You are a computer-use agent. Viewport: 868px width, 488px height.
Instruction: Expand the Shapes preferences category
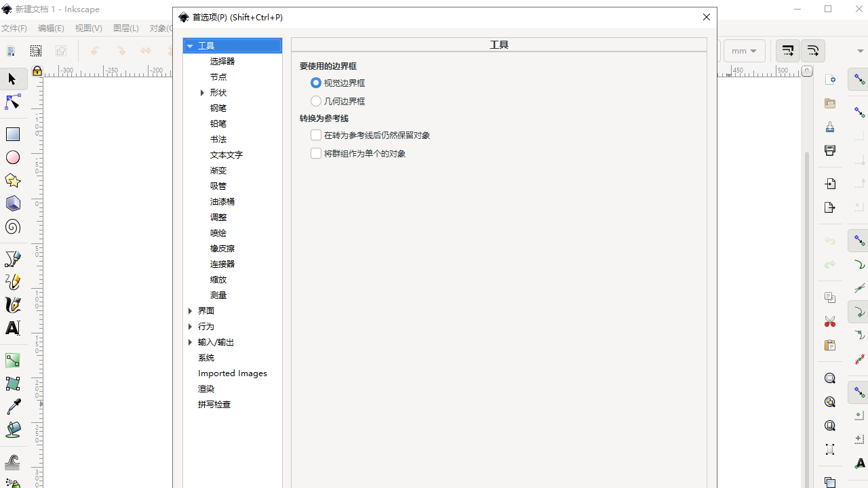201,92
